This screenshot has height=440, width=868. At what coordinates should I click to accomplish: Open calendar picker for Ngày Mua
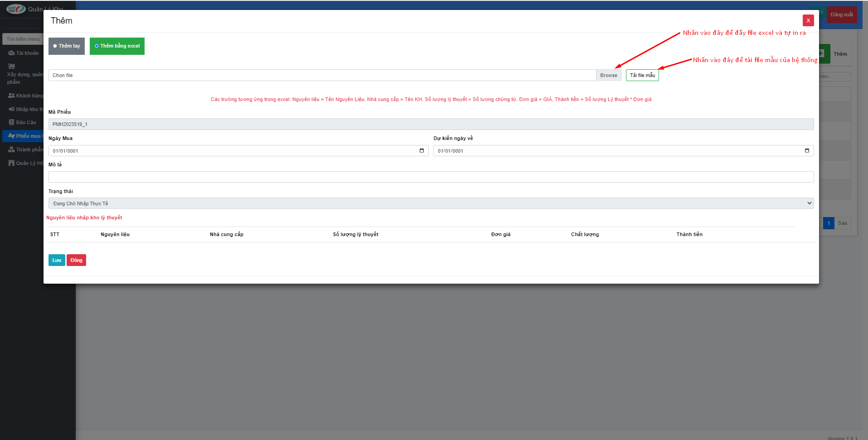pyautogui.click(x=422, y=151)
